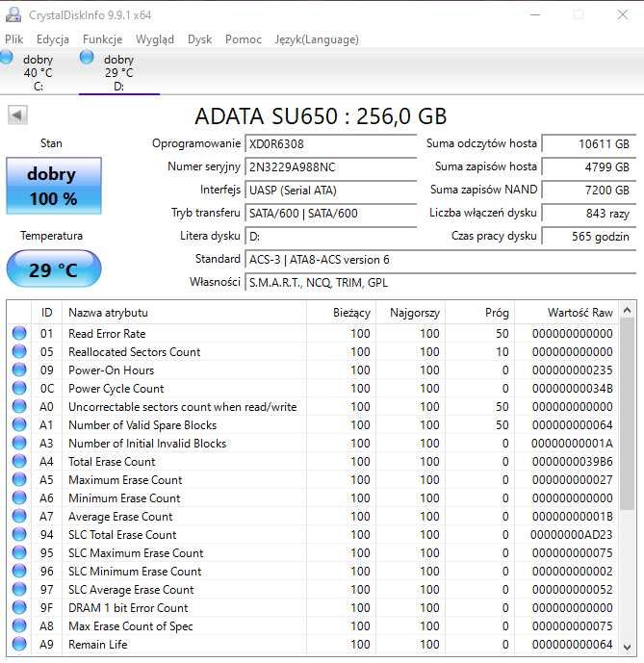
Task: Click the attribute list vertical scrollbar thumb
Action: [627, 415]
